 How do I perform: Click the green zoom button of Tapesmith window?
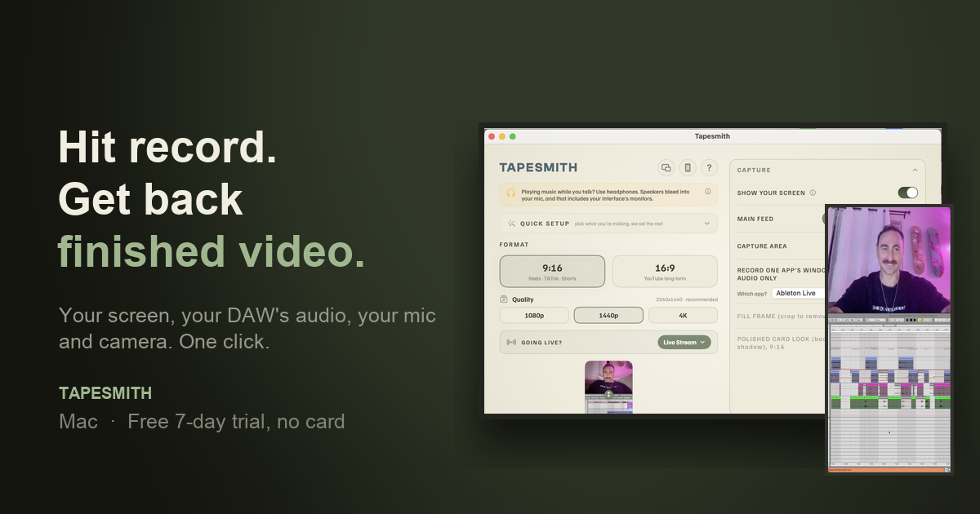point(513,136)
